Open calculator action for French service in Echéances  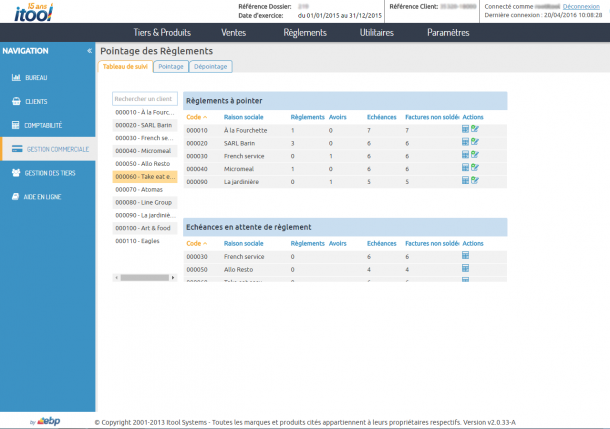(x=465, y=256)
